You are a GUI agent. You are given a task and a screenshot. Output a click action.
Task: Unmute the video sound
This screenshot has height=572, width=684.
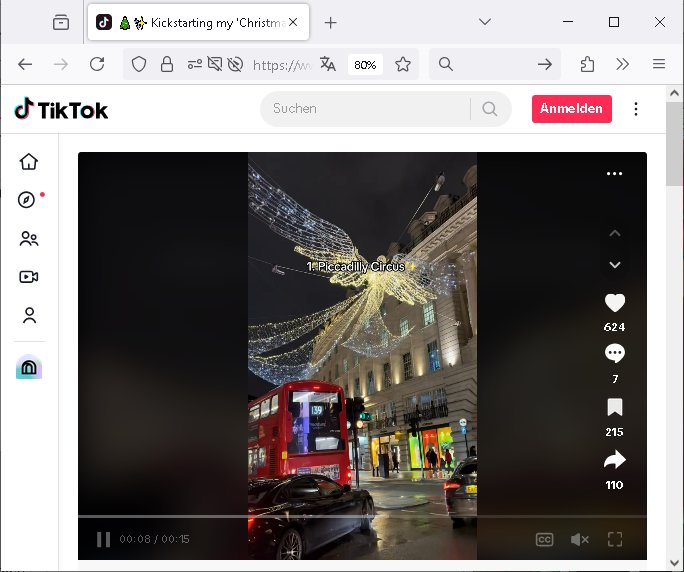tap(579, 540)
